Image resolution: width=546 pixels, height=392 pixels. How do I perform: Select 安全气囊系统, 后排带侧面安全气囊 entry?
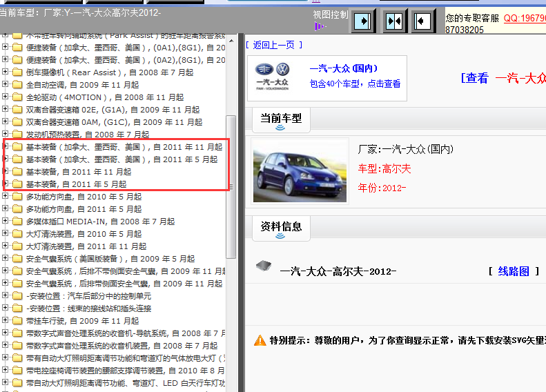coord(124,284)
